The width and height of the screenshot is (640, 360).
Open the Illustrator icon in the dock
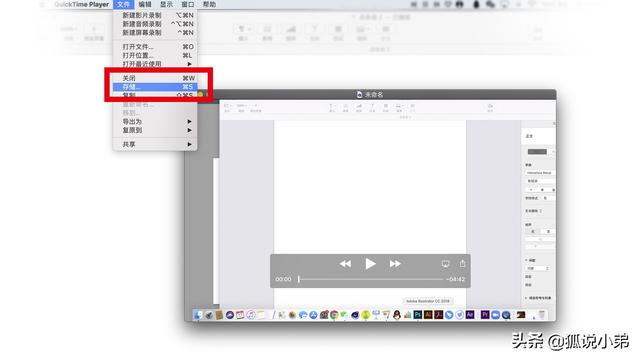pyautogui.click(x=428, y=315)
